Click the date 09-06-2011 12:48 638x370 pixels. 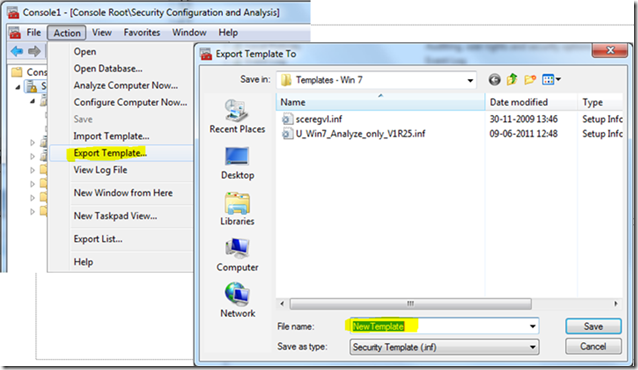[523, 134]
